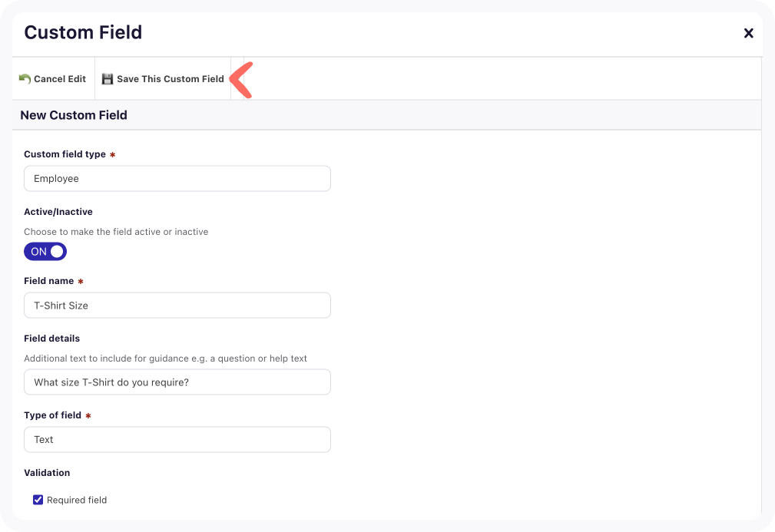Open the Custom field type dropdown
Screen dimensions: 775x532
click(177, 179)
